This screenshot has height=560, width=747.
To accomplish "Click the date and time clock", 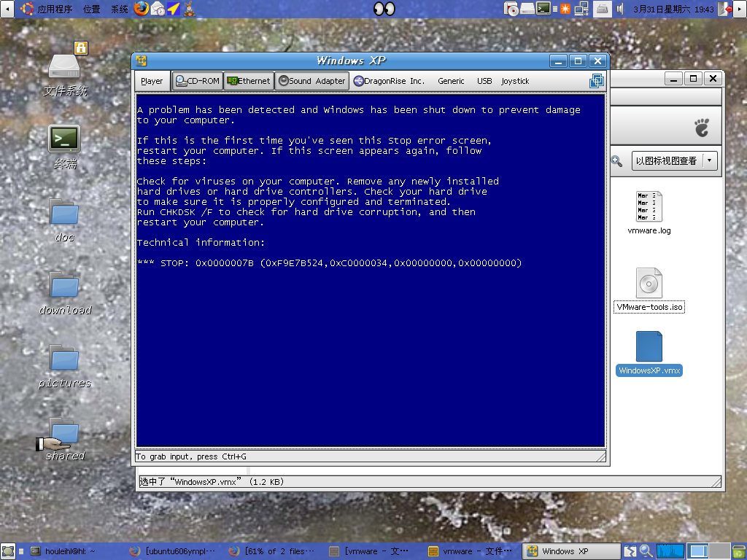I will coord(673,9).
